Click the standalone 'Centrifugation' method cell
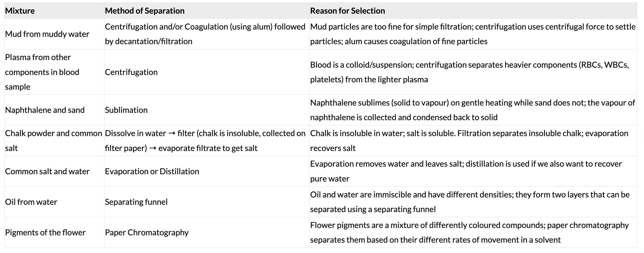Screen dimensions: 644x253 [131, 72]
